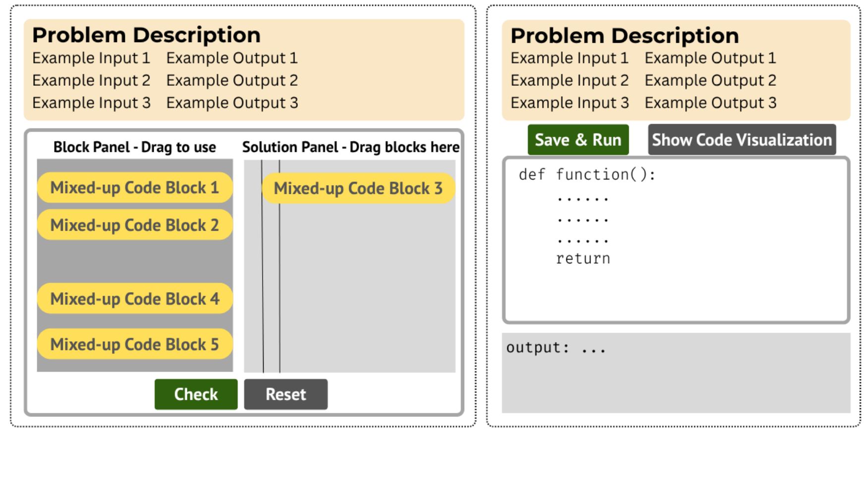Select Mixed-up Code Block 3 in Solution Panel
This screenshot has width=868, height=480.
[x=358, y=188]
